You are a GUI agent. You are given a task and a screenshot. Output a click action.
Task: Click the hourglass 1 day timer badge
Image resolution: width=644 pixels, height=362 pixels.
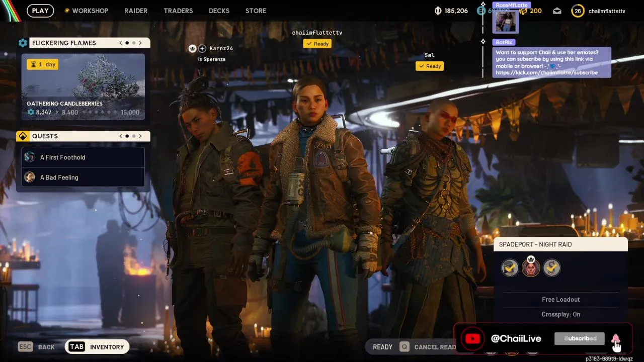pos(42,64)
